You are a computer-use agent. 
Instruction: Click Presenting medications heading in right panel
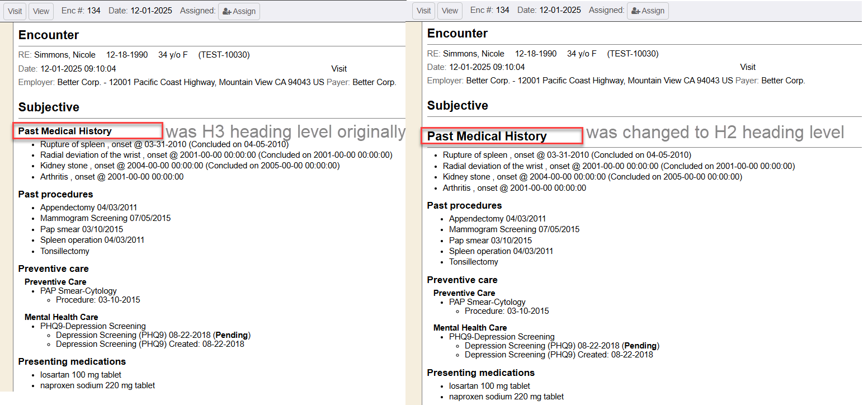pos(480,373)
